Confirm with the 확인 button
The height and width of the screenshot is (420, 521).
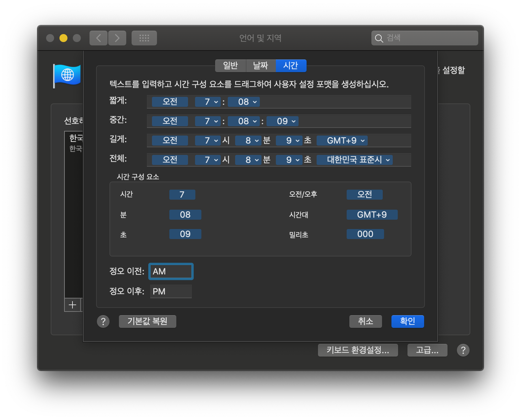[x=408, y=322]
